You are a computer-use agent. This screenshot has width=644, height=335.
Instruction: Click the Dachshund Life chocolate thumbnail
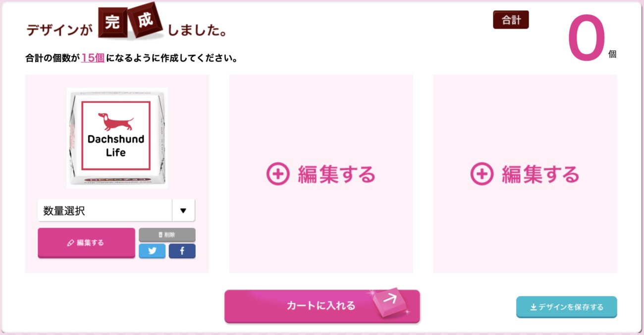pyautogui.click(x=117, y=138)
